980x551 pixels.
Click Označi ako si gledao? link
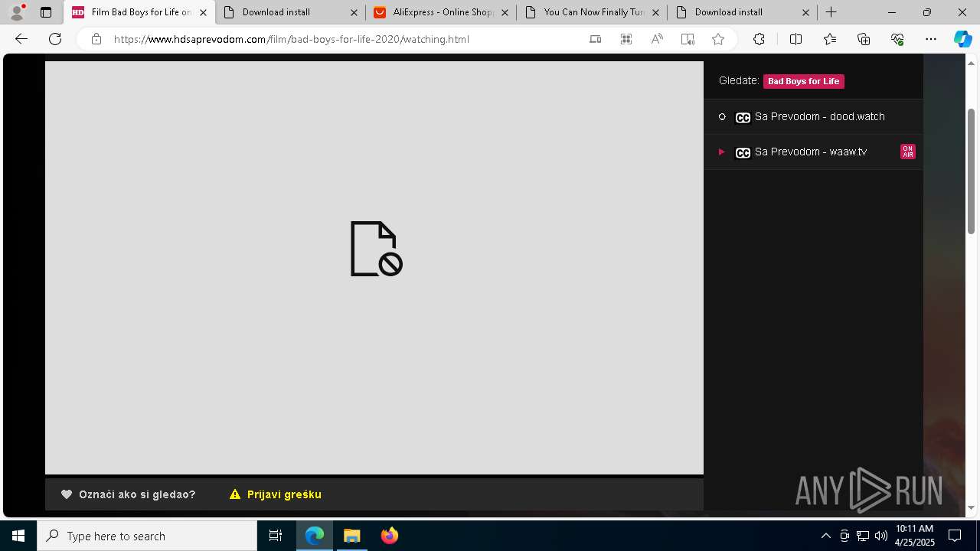pyautogui.click(x=129, y=494)
